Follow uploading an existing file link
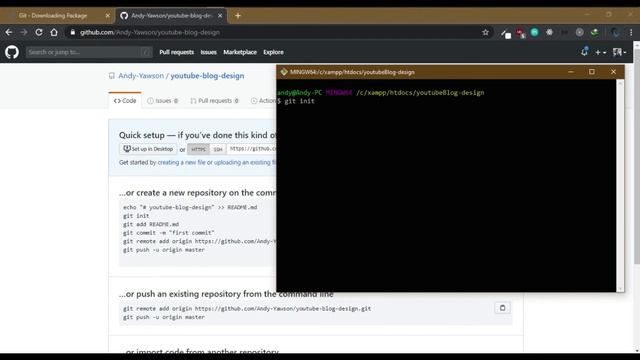640x360 pixels. click(245, 162)
